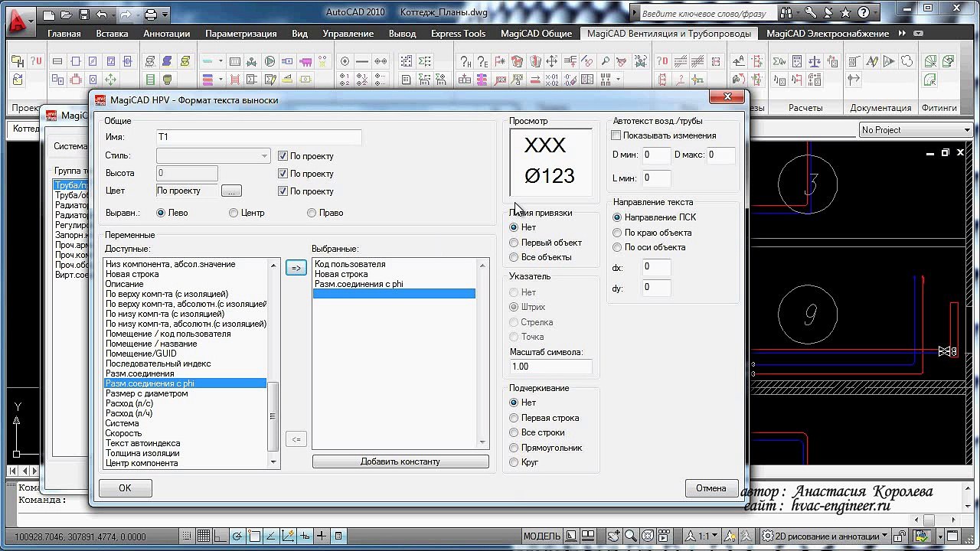Viewport: 980px width, 551px height.
Task: Select 'Круг' underline option
Action: (x=514, y=462)
